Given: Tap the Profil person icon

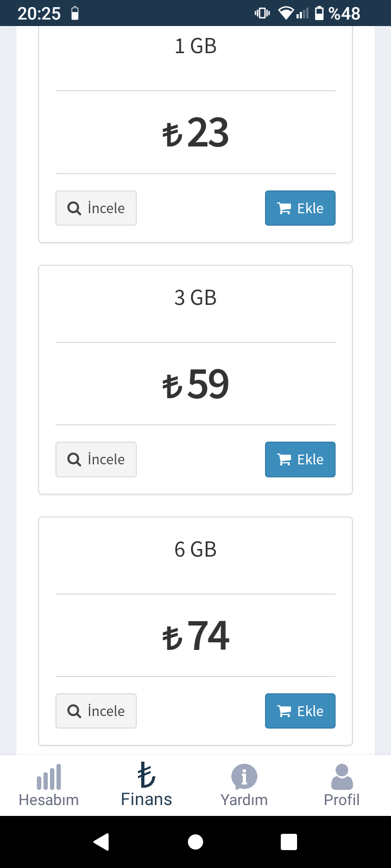Looking at the screenshot, I should tap(342, 777).
